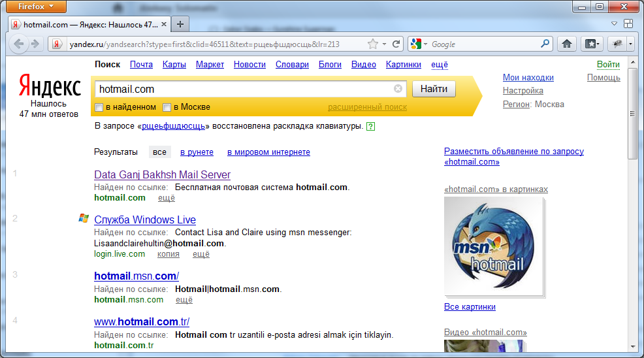Screen dimensions: 644x358
Task: Open 'Все картинки' link
Action: (470, 307)
